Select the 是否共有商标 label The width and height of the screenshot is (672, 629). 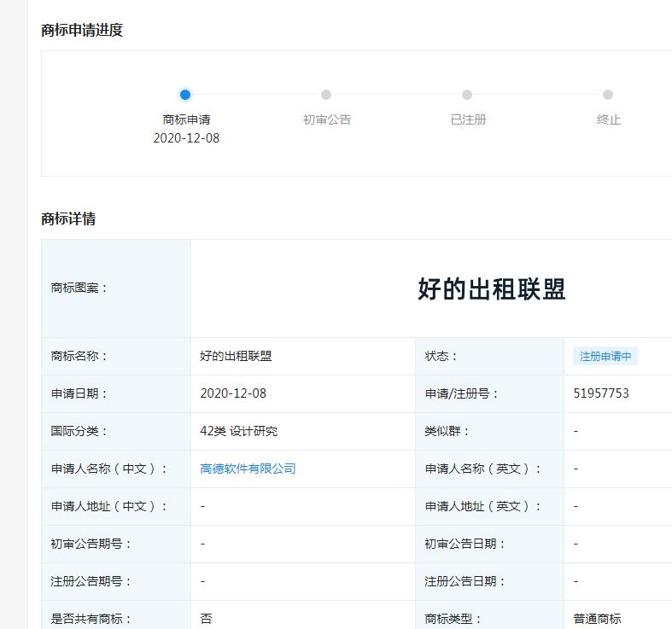click(91, 619)
